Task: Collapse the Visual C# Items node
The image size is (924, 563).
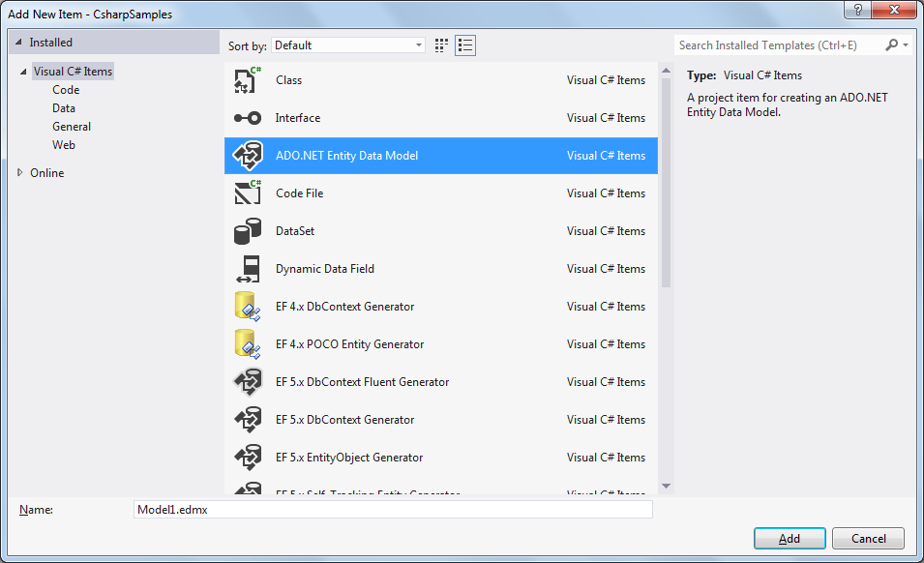Action: (x=23, y=72)
